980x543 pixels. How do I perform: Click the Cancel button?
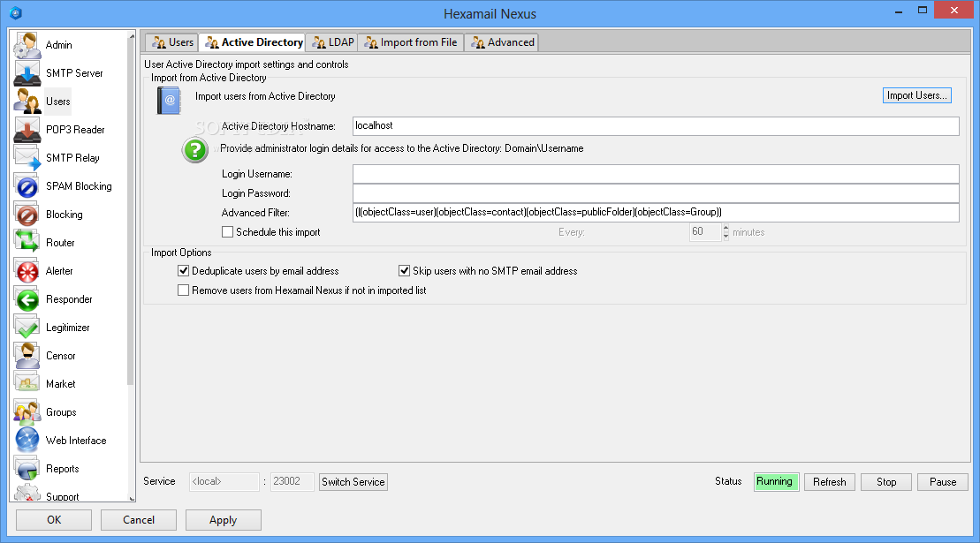(x=139, y=520)
